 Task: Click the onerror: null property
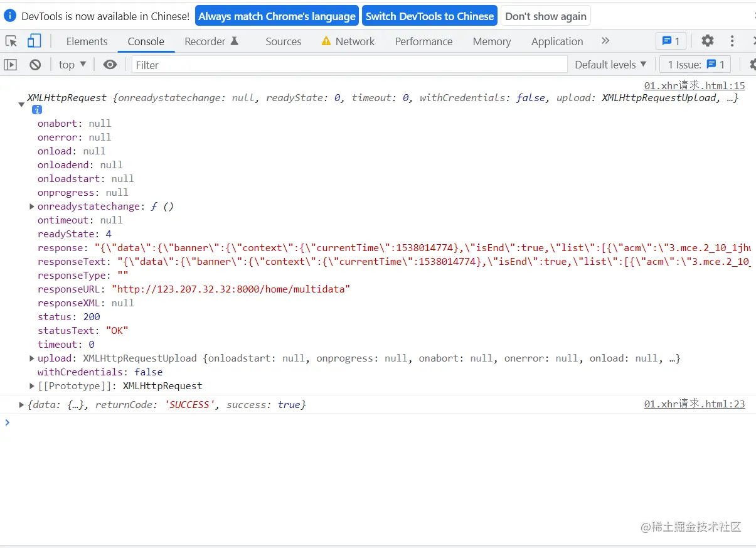74,137
